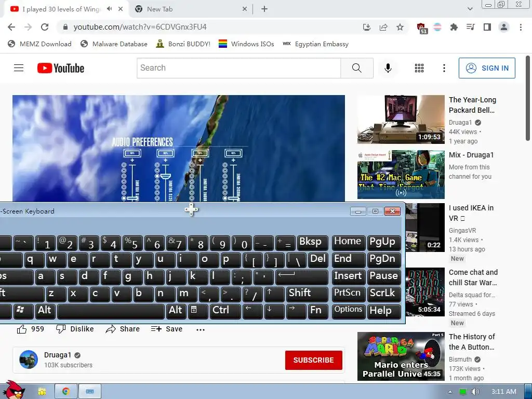Bookmark this page with the star icon
This screenshot has height=399, width=532.
click(x=400, y=27)
